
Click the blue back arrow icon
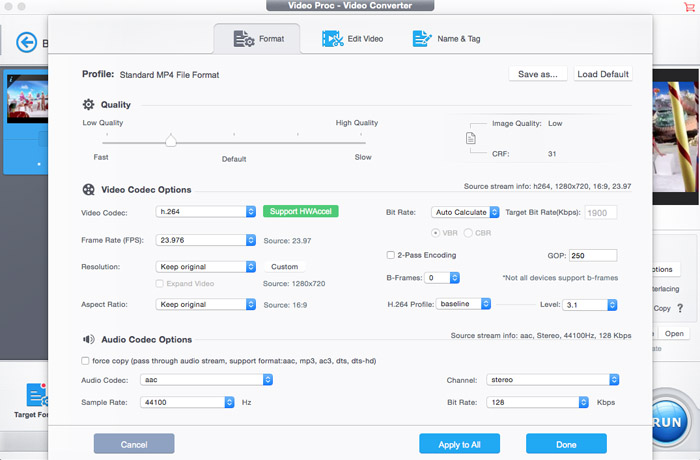point(27,42)
